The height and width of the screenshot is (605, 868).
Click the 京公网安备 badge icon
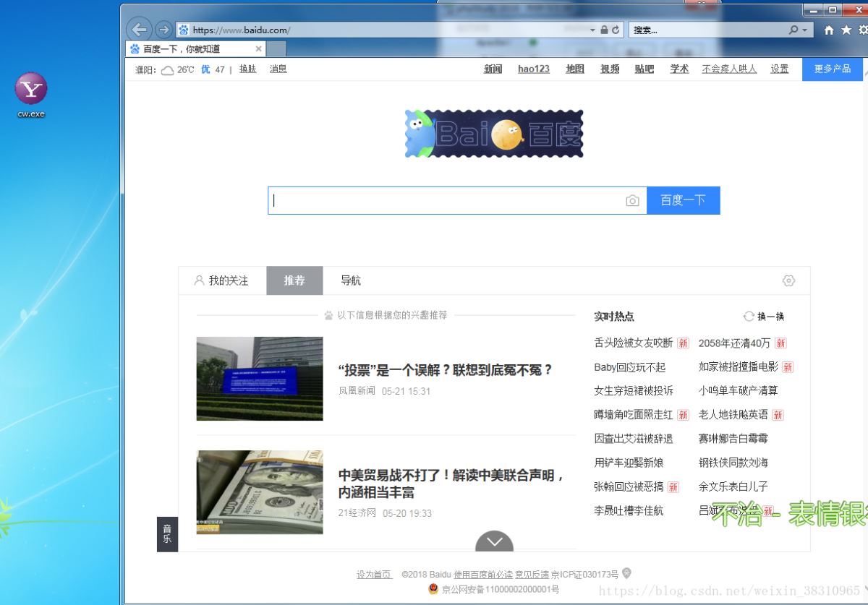click(434, 588)
